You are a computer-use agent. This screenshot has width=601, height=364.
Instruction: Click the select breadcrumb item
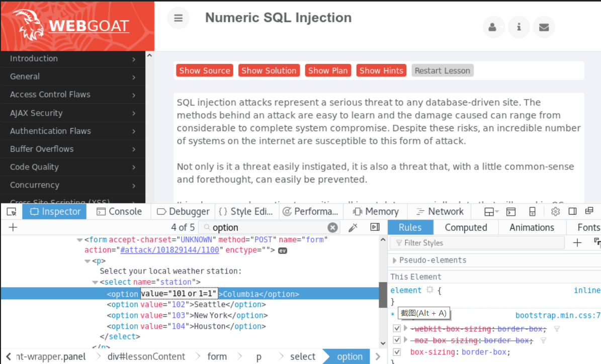pos(302,356)
